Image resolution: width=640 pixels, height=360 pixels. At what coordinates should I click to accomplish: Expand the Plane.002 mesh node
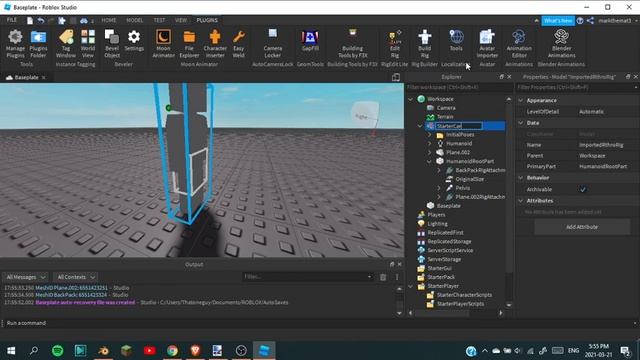pyautogui.click(x=429, y=153)
